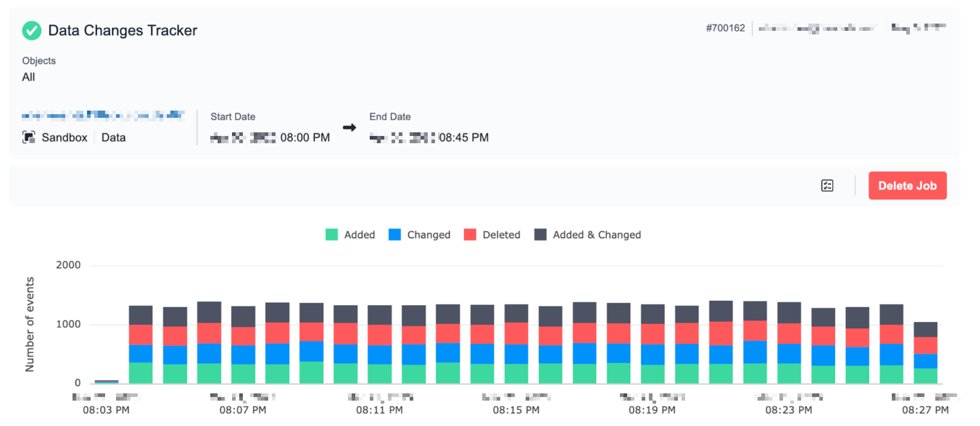Click the job ID #700162

[x=725, y=28]
